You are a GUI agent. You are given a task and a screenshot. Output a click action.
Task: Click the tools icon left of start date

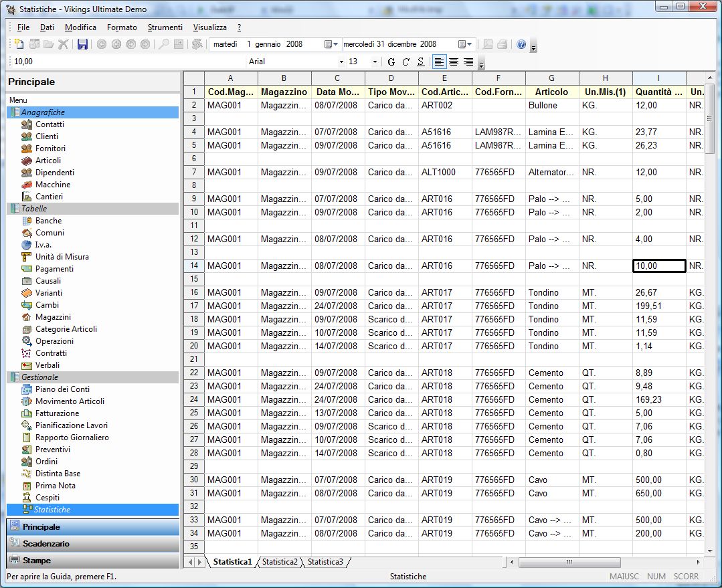click(x=197, y=44)
